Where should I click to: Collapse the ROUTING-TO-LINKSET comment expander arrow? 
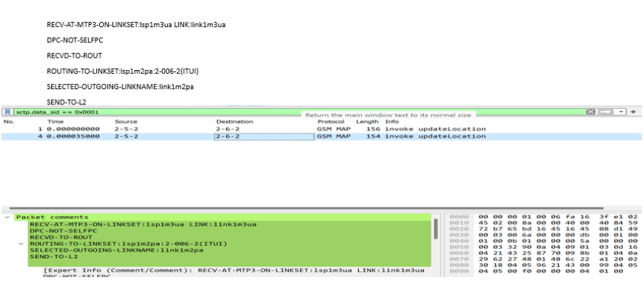pyautogui.click(x=21, y=244)
